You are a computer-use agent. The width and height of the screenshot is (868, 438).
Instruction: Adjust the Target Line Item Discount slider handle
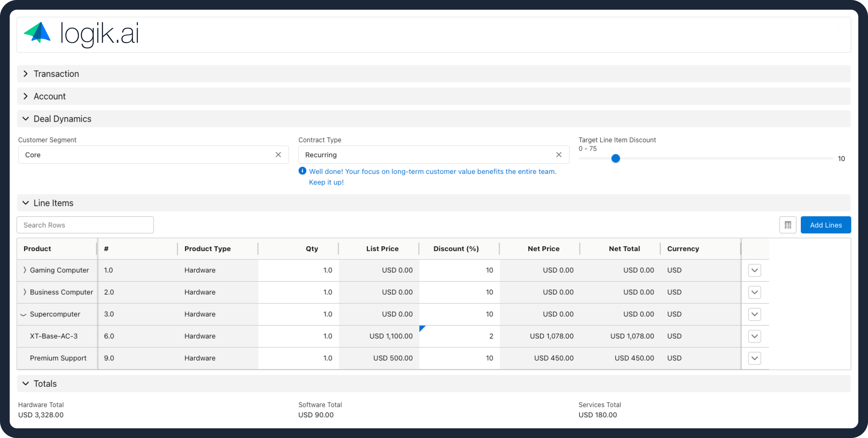[x=615, y=158]
